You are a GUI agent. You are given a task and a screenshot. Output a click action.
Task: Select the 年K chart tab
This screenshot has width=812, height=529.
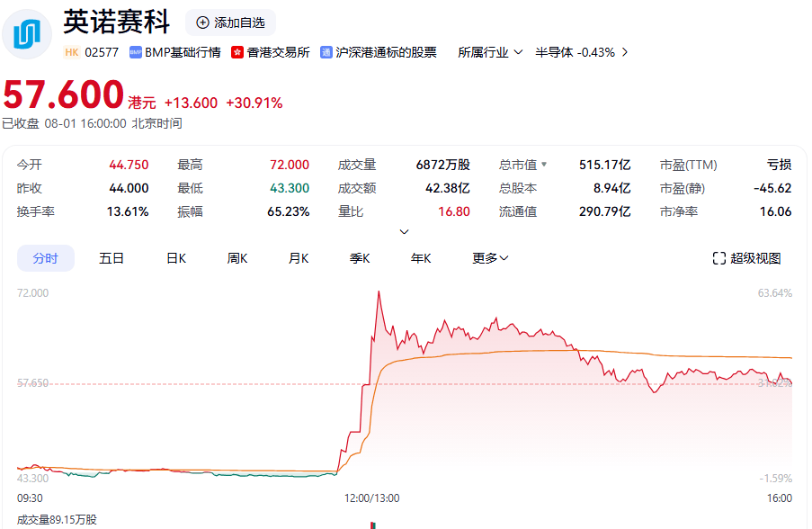[421, 258]
